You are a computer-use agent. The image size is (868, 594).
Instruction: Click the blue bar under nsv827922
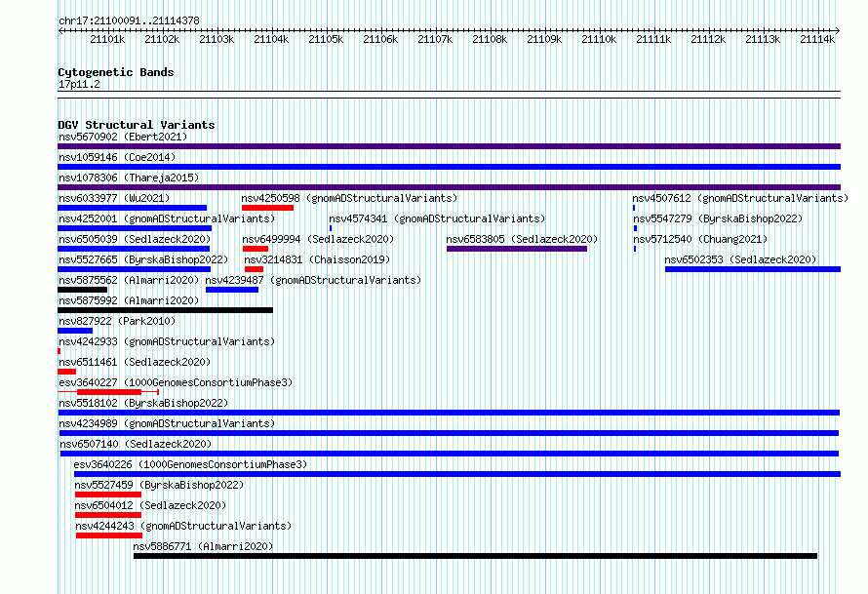click(x=75, y=331)
